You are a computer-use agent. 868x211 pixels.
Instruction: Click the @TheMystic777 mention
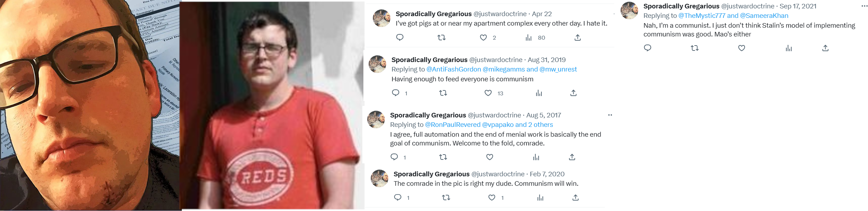pos(702,16)
